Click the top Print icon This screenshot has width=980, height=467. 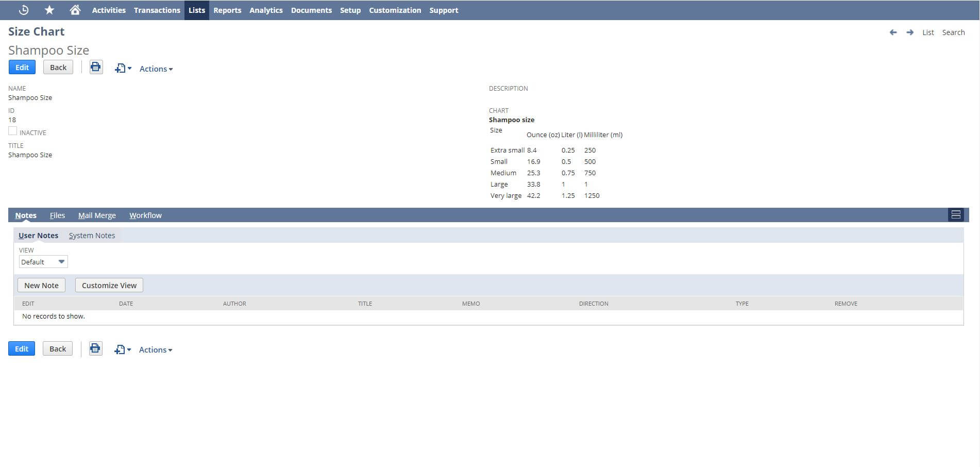(96, 67)
